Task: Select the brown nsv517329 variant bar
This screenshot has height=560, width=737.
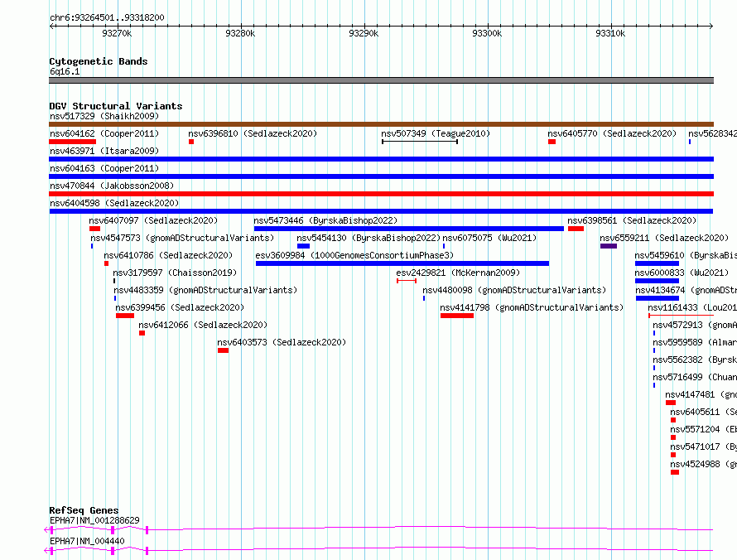Action: tap(381, 124)
